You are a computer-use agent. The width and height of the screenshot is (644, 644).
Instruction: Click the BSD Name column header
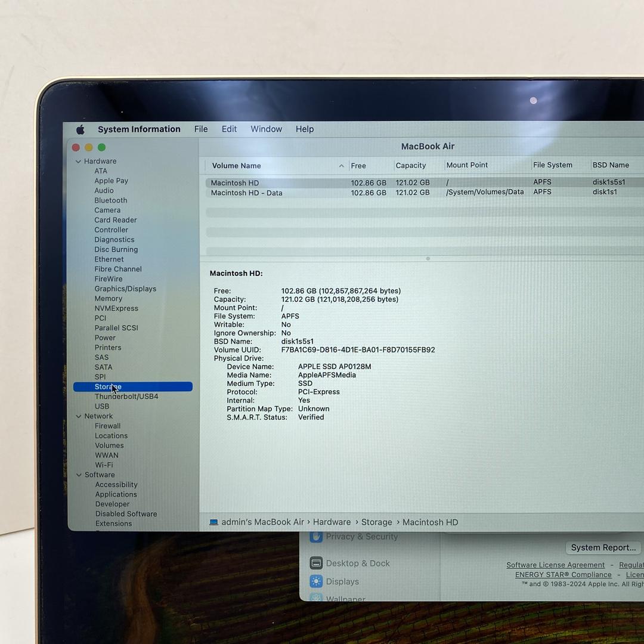[611, 165]
